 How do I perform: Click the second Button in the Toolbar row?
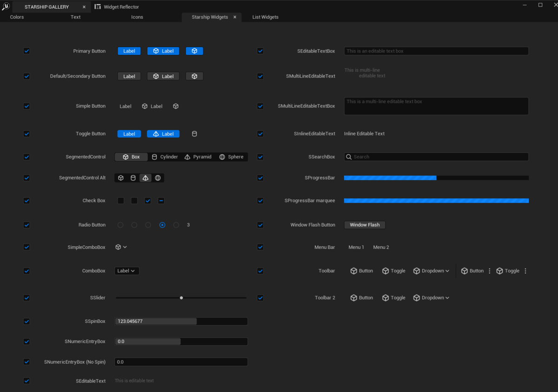[472, 271]
